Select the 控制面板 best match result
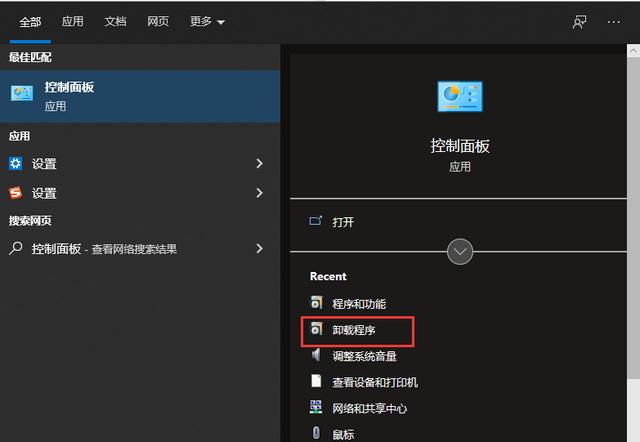The image size is (640, 442). (x=140, y=96)
